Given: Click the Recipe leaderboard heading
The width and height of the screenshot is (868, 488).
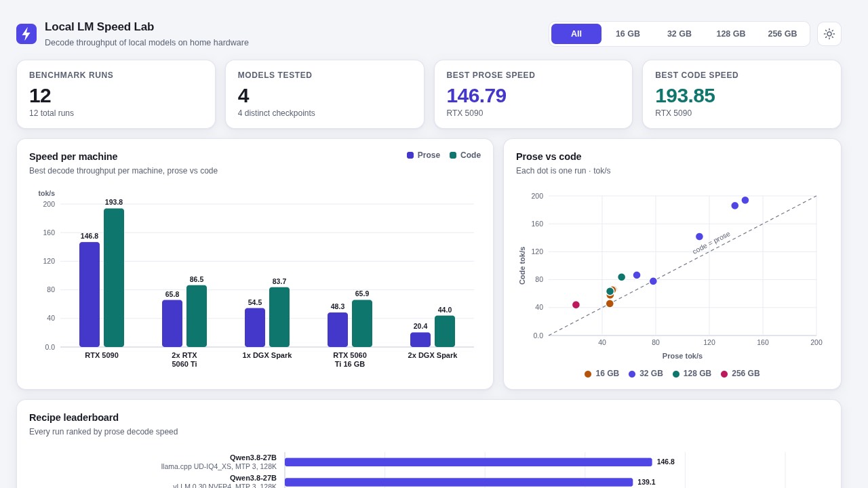Looking at the screenshot, I should (x=74, y=418).
